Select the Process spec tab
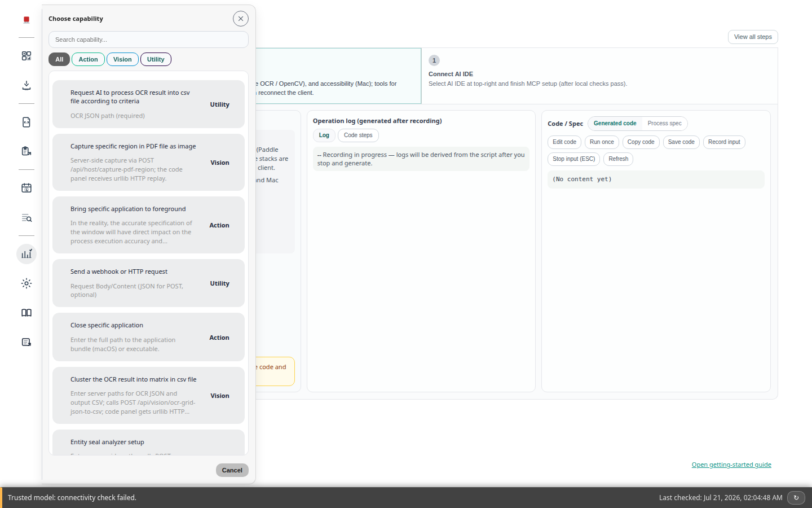 tap(664, 124)
